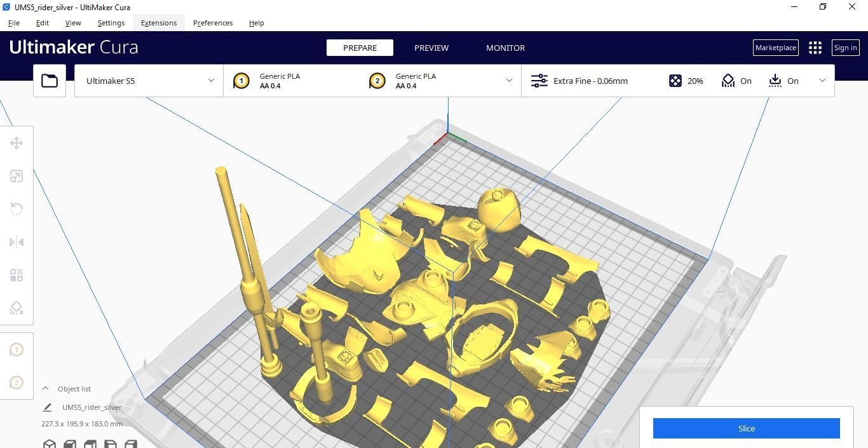Click the infill 20% icon
868x448 pixels.
pyautogui.click(x=675, y=81)
